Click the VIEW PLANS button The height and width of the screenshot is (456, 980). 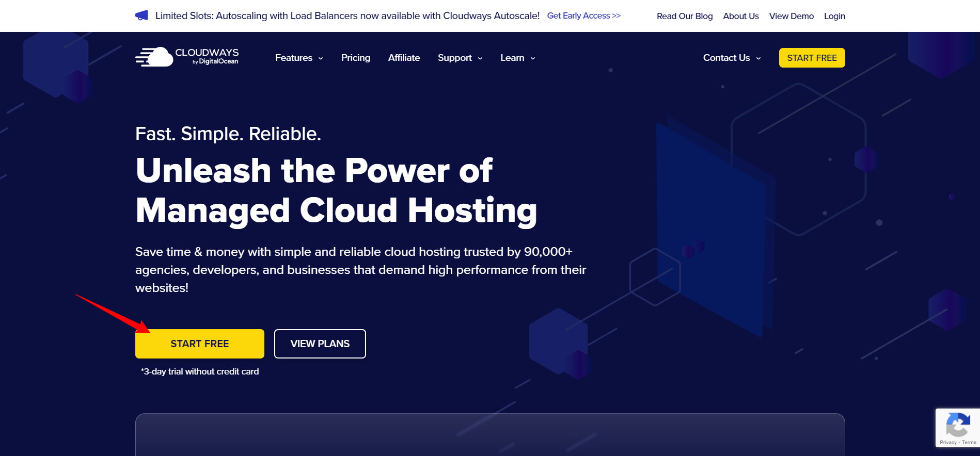320,344
